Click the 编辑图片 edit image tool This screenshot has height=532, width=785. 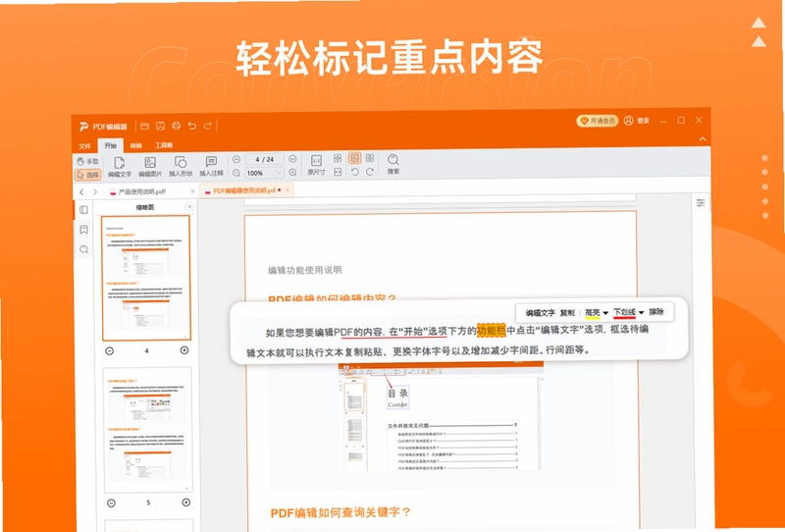(150, 167)
